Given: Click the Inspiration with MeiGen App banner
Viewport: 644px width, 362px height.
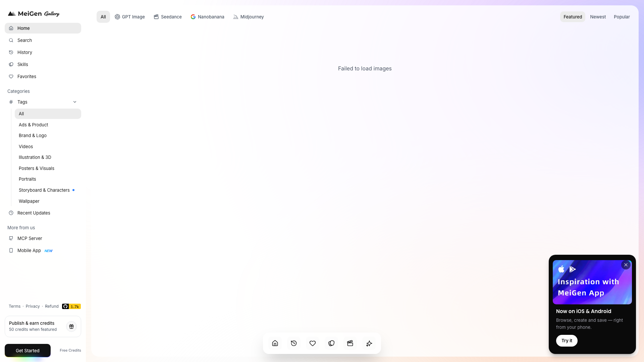Looking at the screenshot, I should pos(592,282).
